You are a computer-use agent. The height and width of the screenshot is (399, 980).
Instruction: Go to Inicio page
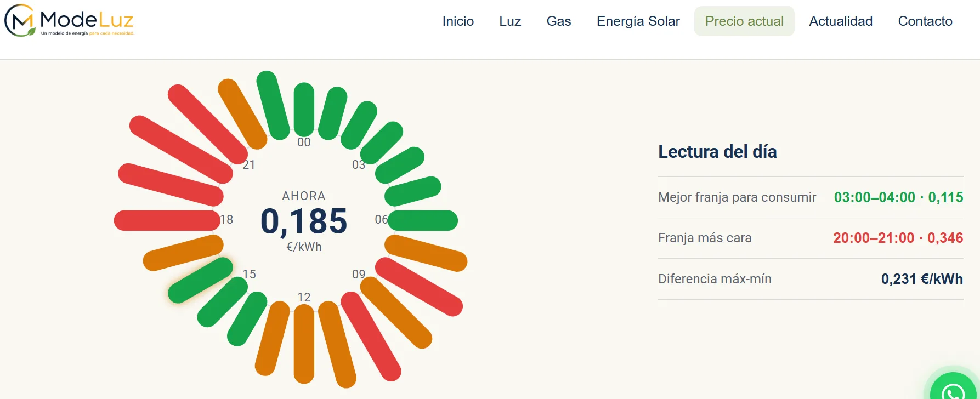458,21
